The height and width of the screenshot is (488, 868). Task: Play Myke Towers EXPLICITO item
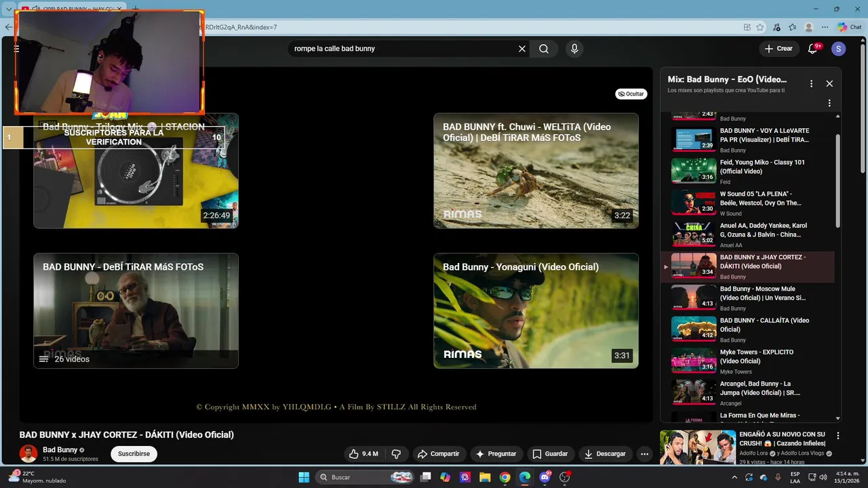click(x=747, y=362)
